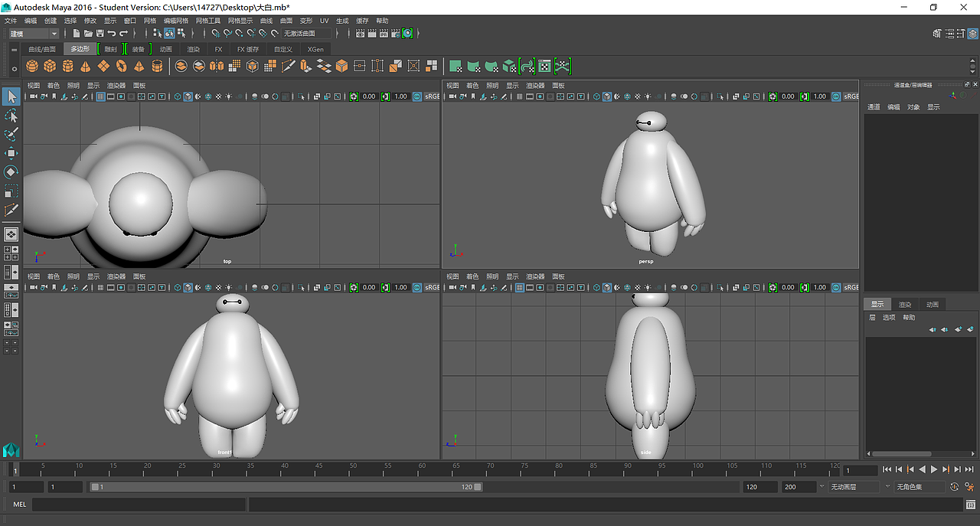Create a polygon pyramid from the shelf
This screenshot has width=980, height=526.
[139, 67]
